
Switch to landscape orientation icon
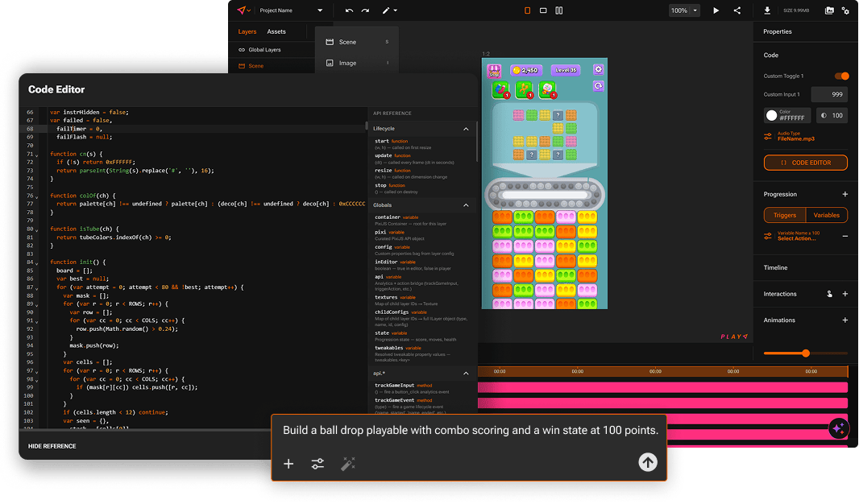[543, 10]
